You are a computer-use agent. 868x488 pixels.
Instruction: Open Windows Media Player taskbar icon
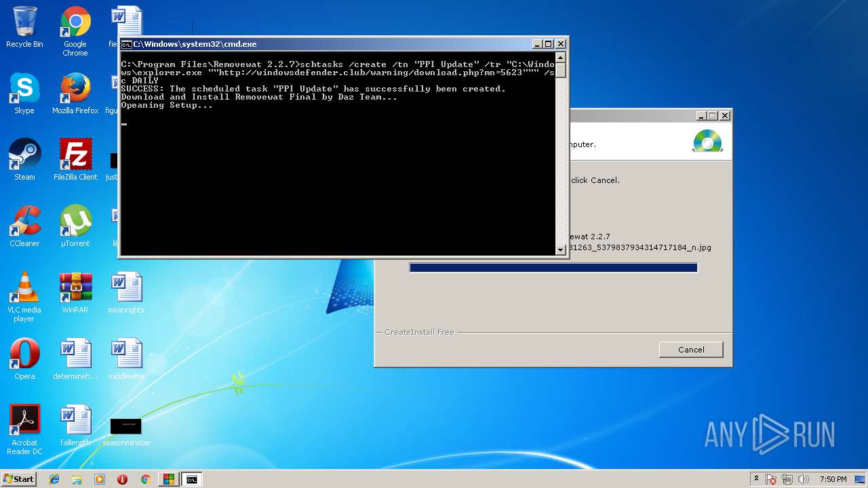point(100,479)
